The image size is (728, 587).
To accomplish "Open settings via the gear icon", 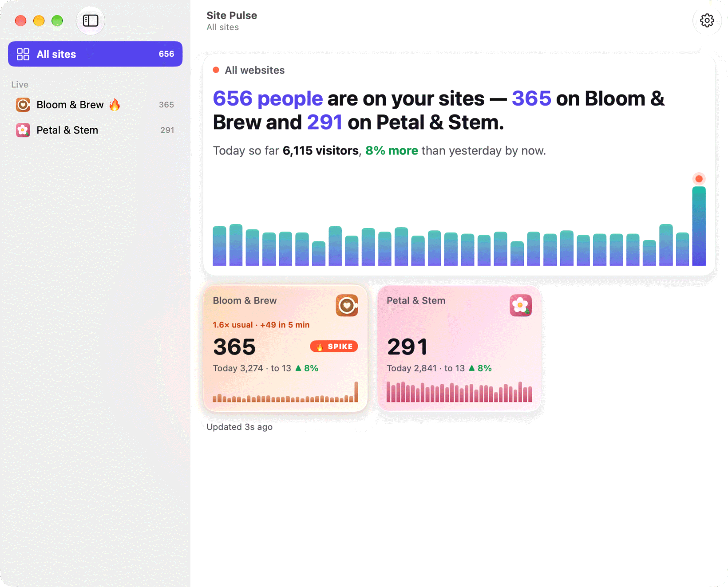I will point(707,20).
